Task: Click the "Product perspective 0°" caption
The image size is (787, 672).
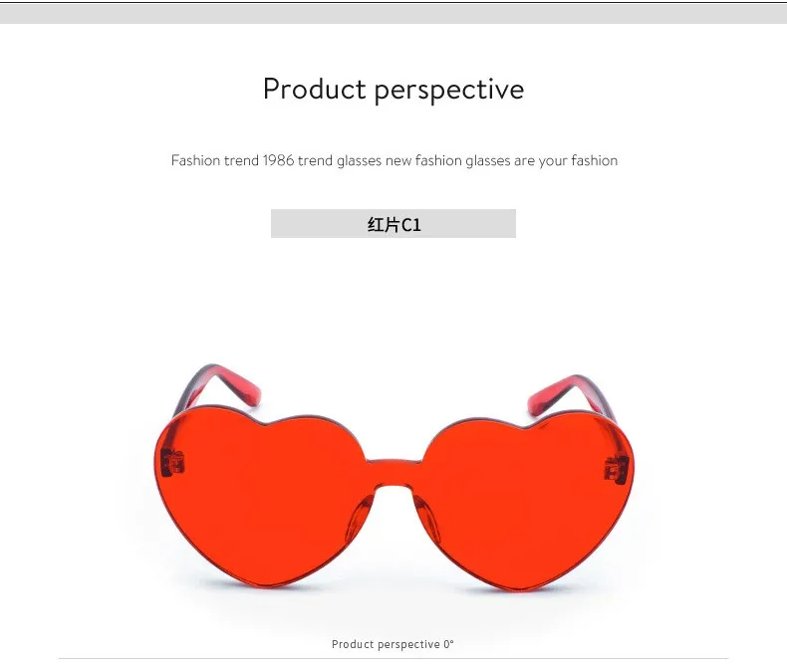Action: [x=393, y=644]
